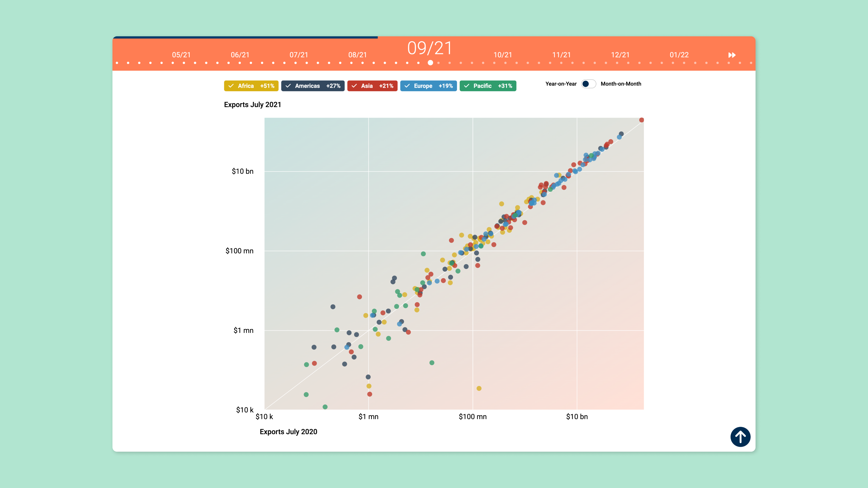Screen dimensions: 868x488
Task: Select the current 09/21 timeline label
Action: tap(430, 48)
